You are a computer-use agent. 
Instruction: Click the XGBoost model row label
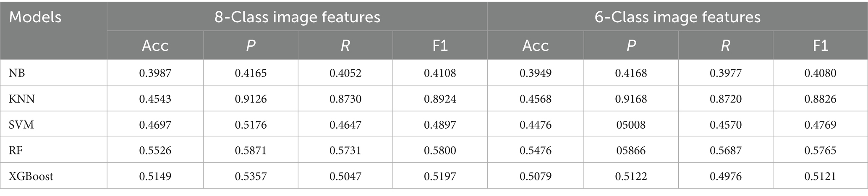pyautogui.click(x=31, y=176)
